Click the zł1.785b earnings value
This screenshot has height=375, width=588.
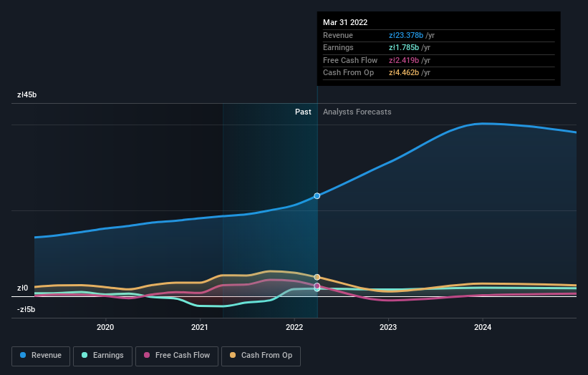(404, 47)
